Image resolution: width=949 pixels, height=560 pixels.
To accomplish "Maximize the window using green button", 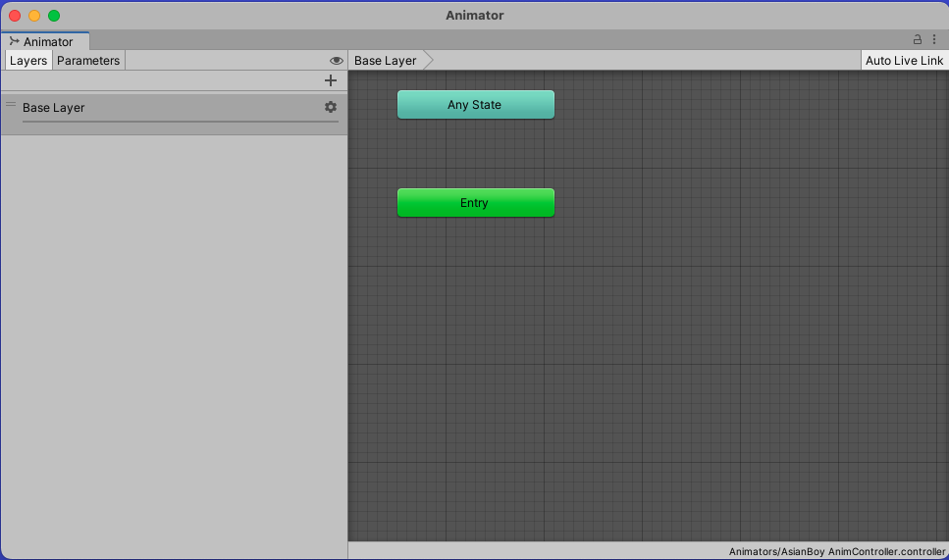I will pos(54,16).
